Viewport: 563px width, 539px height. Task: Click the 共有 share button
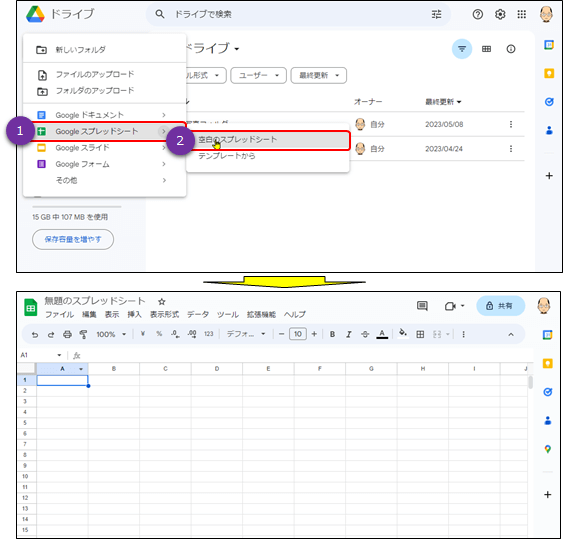tap(500, 306)
